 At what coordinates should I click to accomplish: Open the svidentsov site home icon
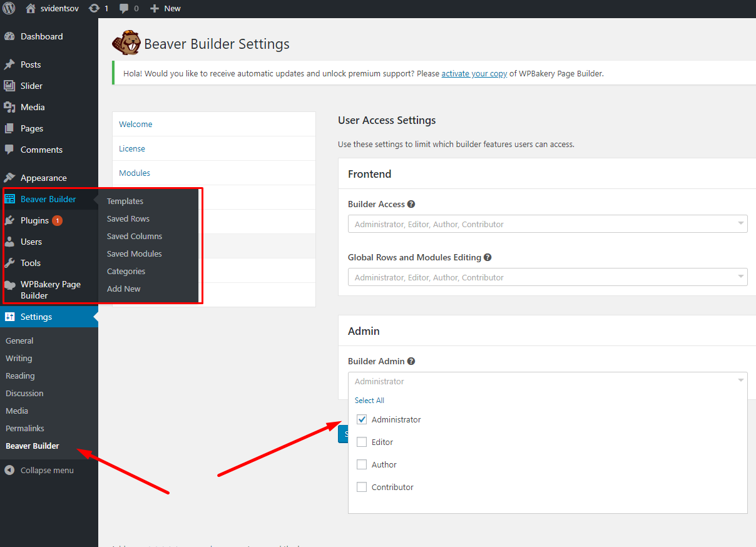coord(31,8)
